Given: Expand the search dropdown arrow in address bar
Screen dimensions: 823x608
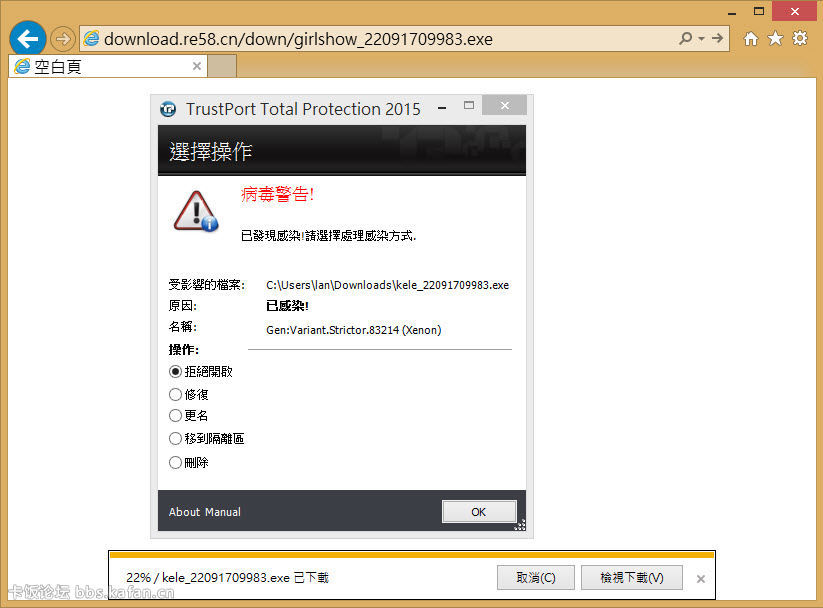Looking at the screenshot, I should 701,39.
